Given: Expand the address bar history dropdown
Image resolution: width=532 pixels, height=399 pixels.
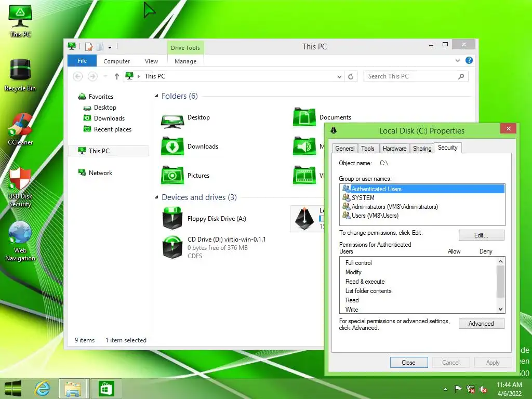Looking at the screenshot, I should (339, 77).
